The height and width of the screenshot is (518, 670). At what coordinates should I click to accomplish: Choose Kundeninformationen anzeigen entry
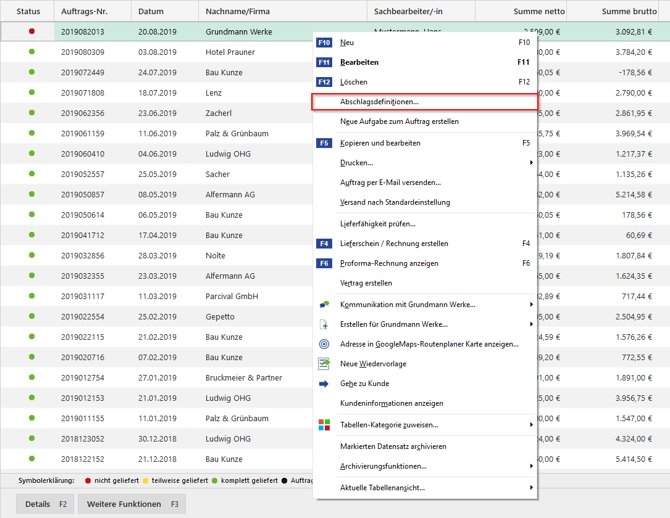(425, 403)
